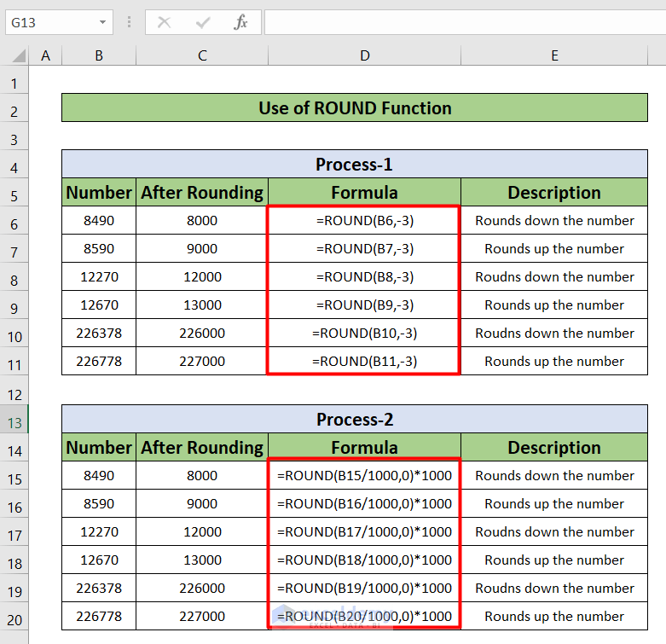Select cell B10 containing 226378

coord(99,333)
